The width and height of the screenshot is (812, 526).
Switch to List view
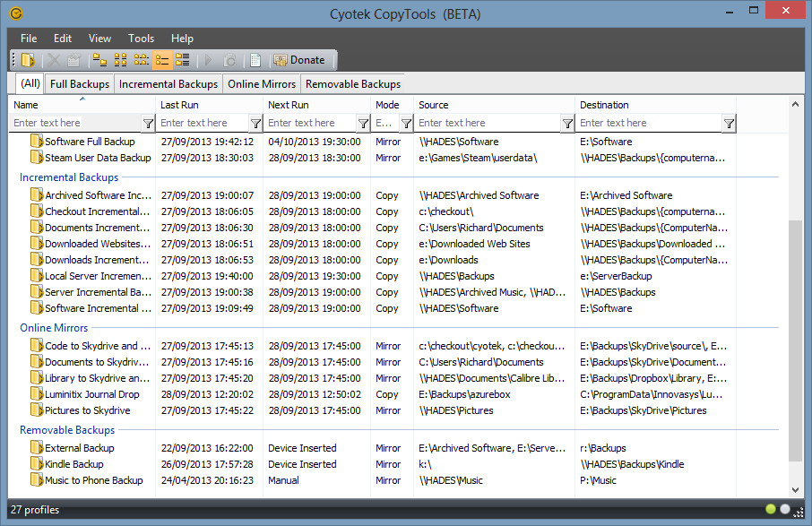click(x=141, y=60)
